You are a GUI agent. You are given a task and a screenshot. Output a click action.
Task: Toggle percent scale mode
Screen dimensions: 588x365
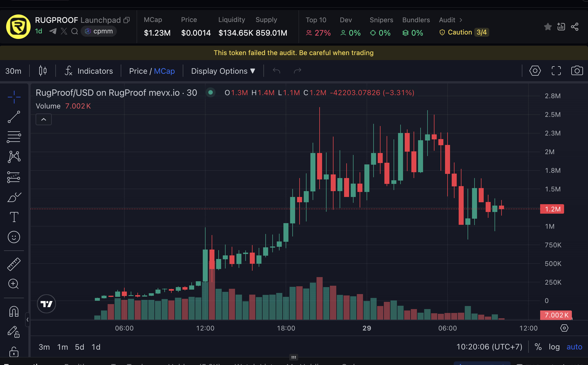[538, 347]
